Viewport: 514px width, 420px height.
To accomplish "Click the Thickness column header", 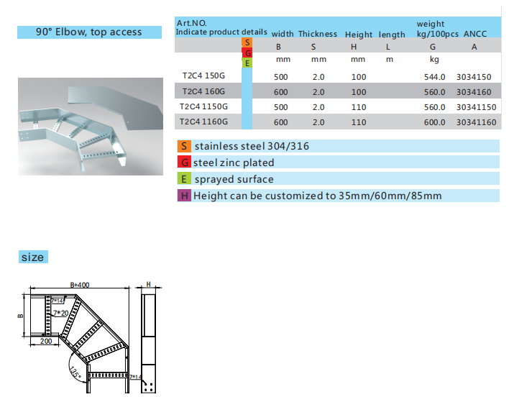I will (x=318, y=34).
